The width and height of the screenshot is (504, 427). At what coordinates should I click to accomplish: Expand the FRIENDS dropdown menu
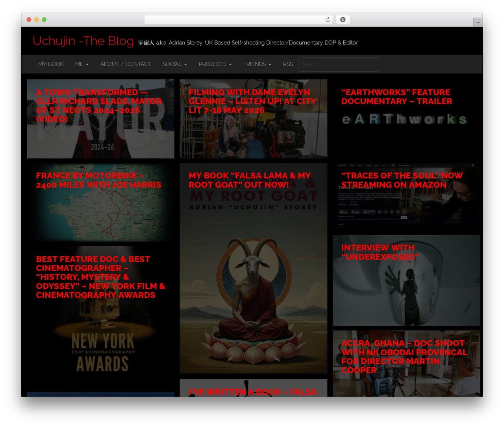tap(257, 64)
